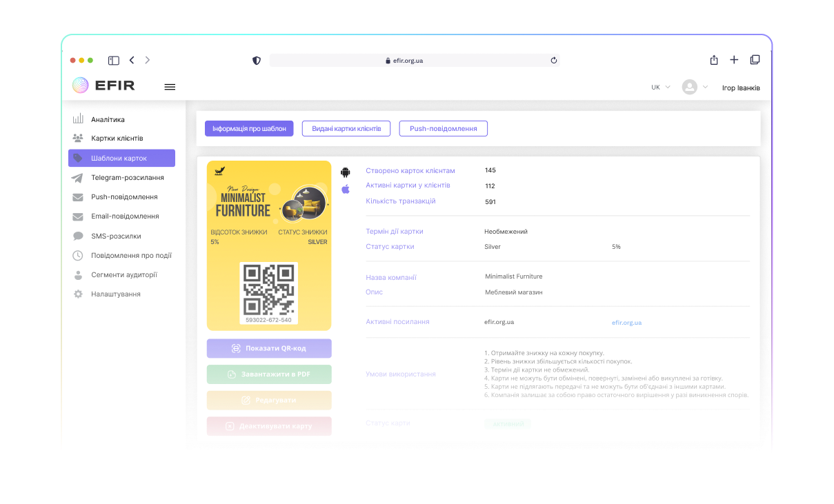Click the Silver card status value
The image size is (834, 504).
(x=493, y=247)
